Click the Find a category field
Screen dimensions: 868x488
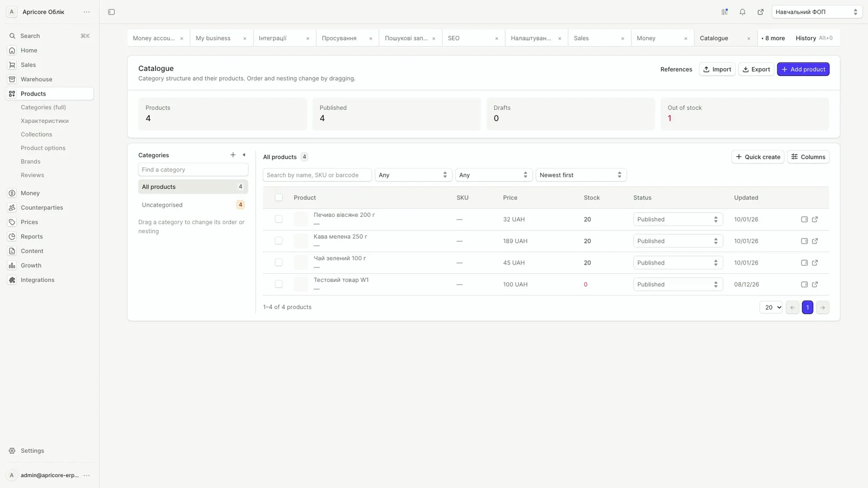click(x=193, y=170)
